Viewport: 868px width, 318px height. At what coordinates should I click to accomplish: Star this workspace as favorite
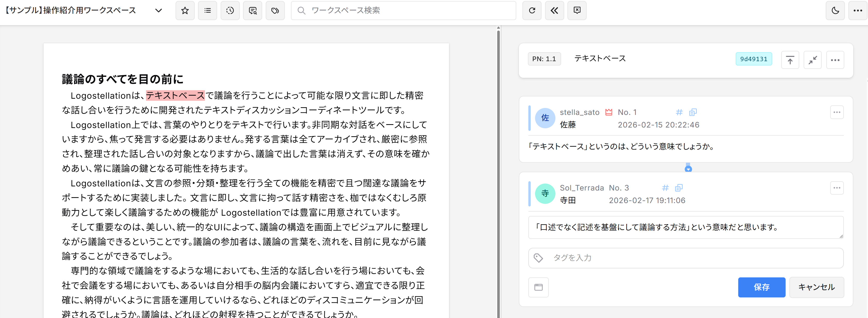(x=185, y=11)
